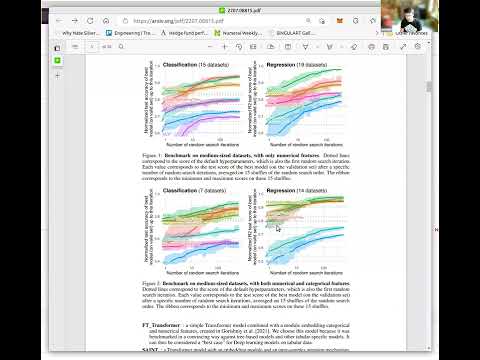The image size is (480, 360).
Task: Open the 'Hedge Fund perf...' bookmark
Action: 185,33
